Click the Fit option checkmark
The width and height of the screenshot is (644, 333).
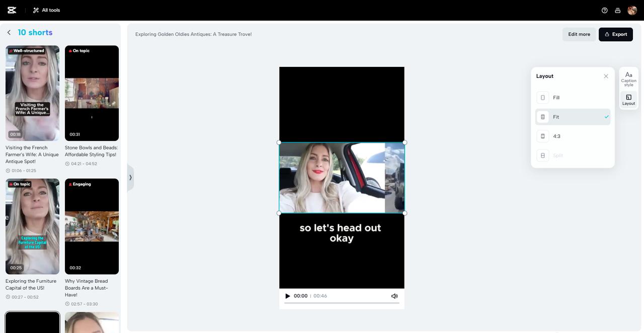[x=606, y=117]
